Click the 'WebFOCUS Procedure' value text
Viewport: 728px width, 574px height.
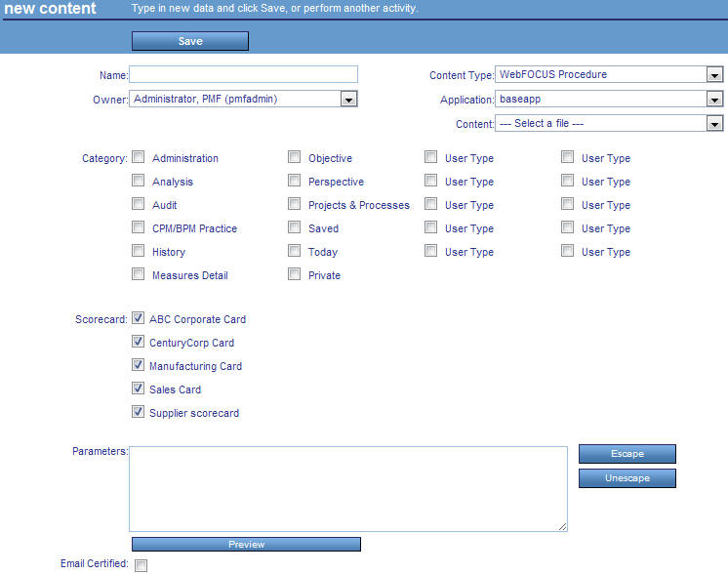[x=553, y=74]
